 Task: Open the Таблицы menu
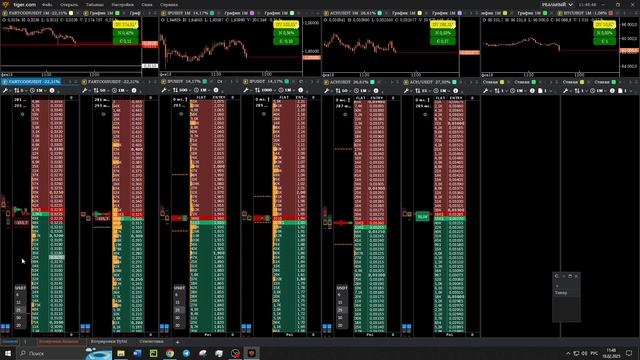point(95,4)
